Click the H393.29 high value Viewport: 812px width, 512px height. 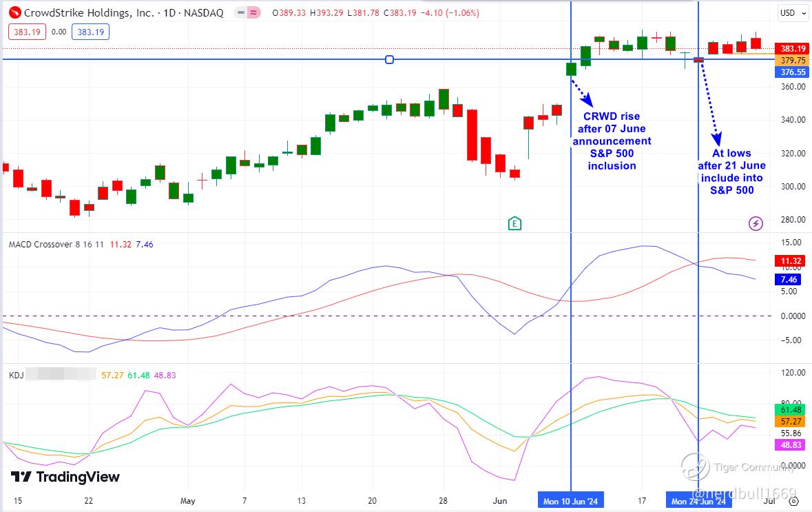326,13
